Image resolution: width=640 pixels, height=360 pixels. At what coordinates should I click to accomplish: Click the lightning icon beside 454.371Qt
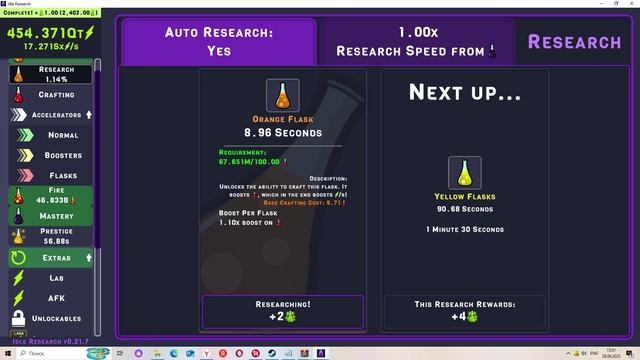(89, 33)
